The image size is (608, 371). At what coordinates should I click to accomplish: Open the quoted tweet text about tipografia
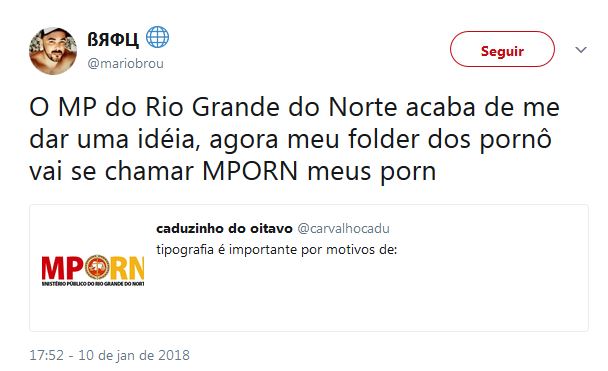277,250
